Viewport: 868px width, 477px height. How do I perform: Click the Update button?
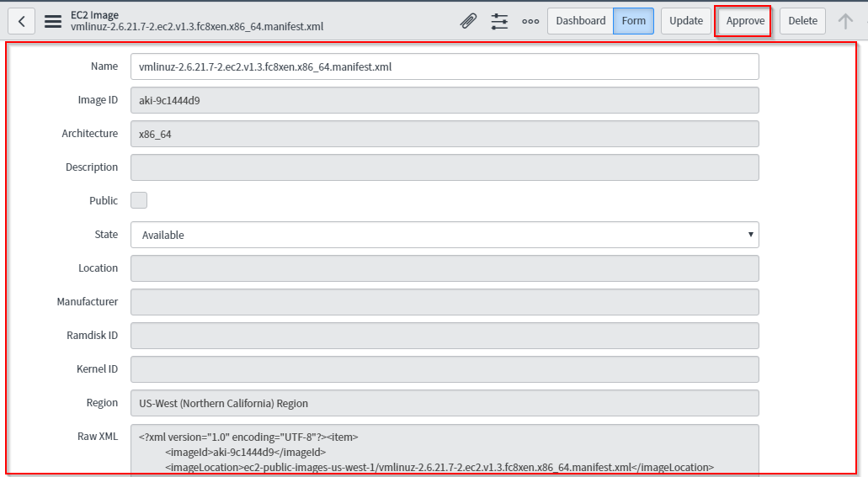pyautogui.click(x=686, y=21)
